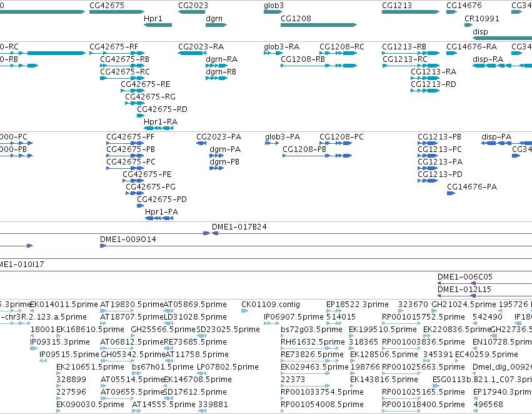This screenshot has height=414, width=532.
Task: Select protein dgrn-PB
Action: click(216, 168)
